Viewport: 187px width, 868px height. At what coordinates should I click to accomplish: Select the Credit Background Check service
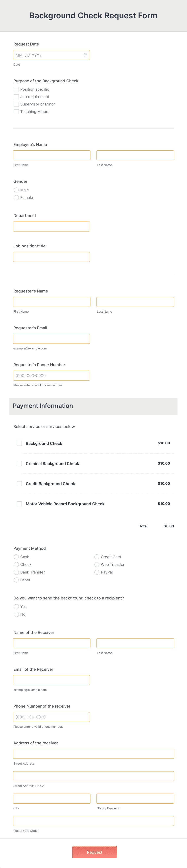coord(19,484)
